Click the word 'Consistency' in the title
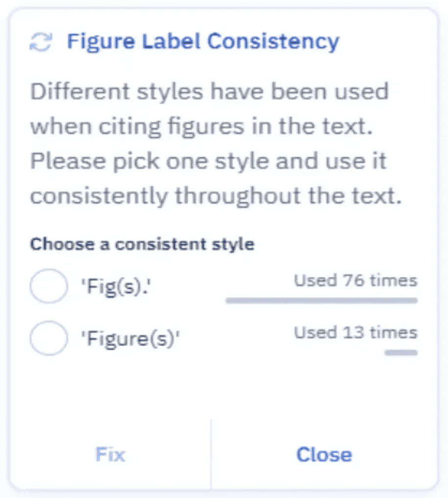448x498 pixels. tap(273, 42)
